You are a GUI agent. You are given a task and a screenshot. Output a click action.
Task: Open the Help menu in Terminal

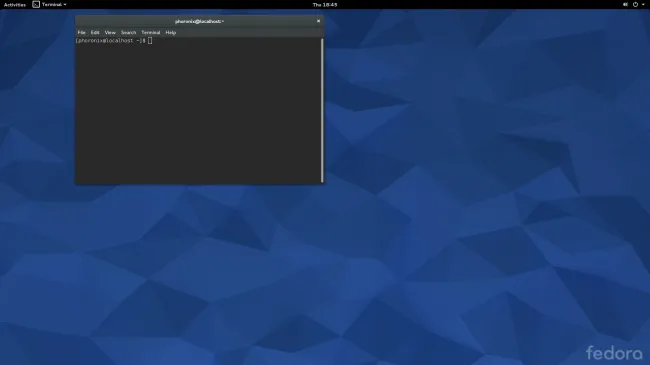(170, 32)
